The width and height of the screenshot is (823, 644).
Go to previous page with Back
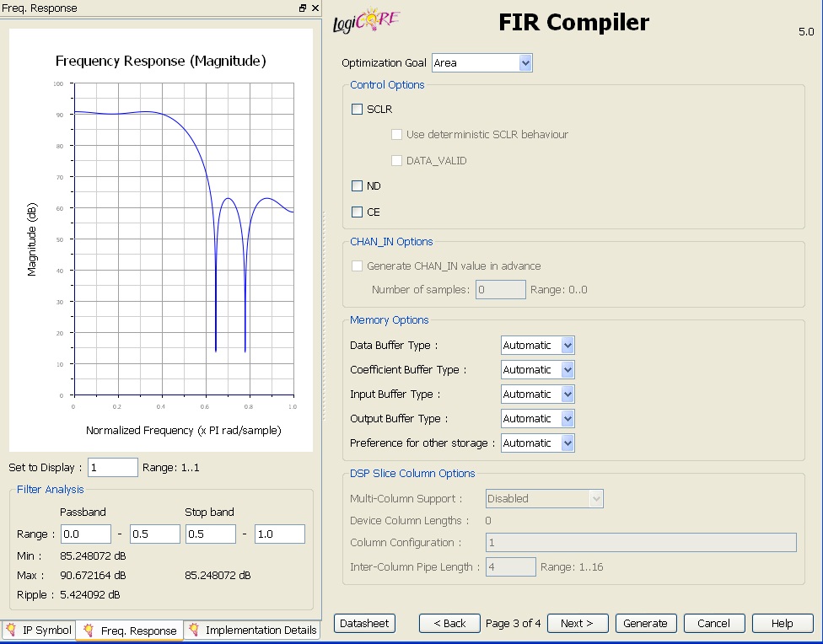(x=449, y=624)
